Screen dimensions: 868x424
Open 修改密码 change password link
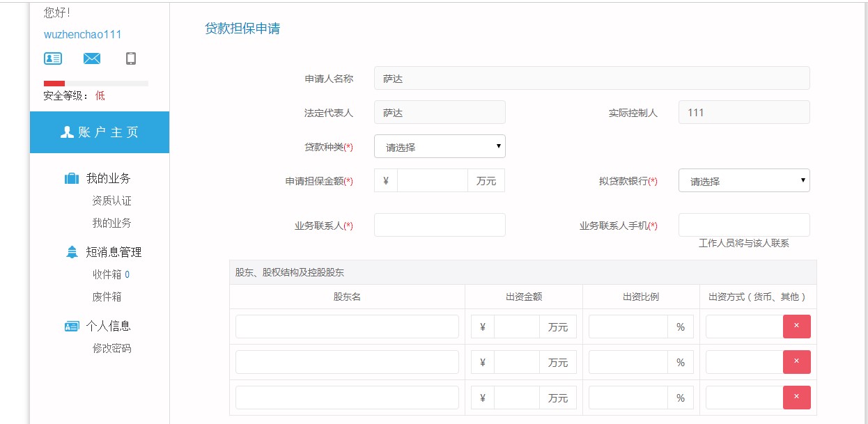click(x=111, y=348)
